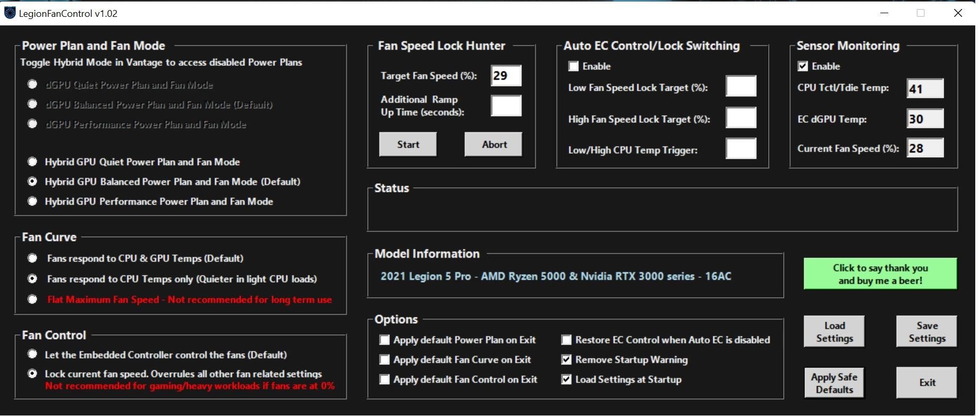Let the Embedded Controller control the fans
Image resolution: width=980 pixels, height=416 pixels.
coord(33,354)
